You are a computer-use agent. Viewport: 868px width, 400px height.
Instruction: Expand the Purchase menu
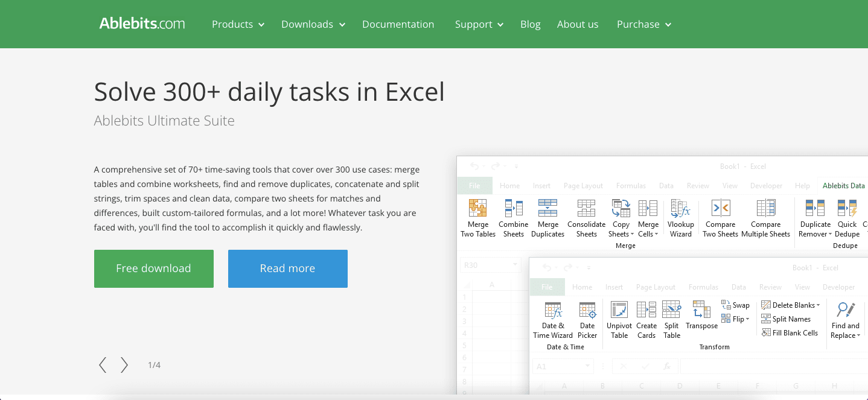[x=643, y=24]
